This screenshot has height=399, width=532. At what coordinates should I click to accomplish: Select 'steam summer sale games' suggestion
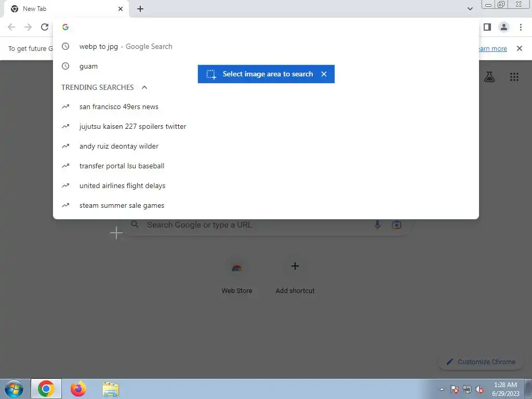tap(266, 205)
